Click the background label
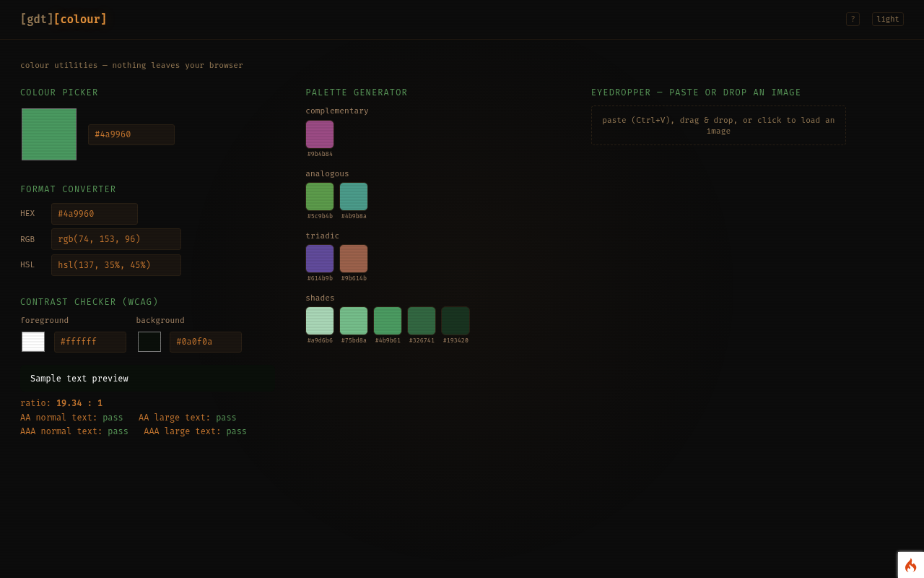Viewport: 924px width, 578px height. tap(160, 320)
